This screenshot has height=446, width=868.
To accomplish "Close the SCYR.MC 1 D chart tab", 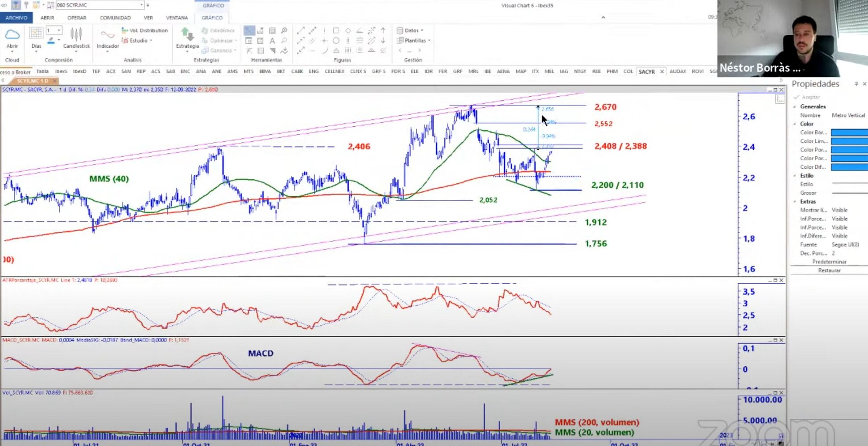I will pos(55,81).
